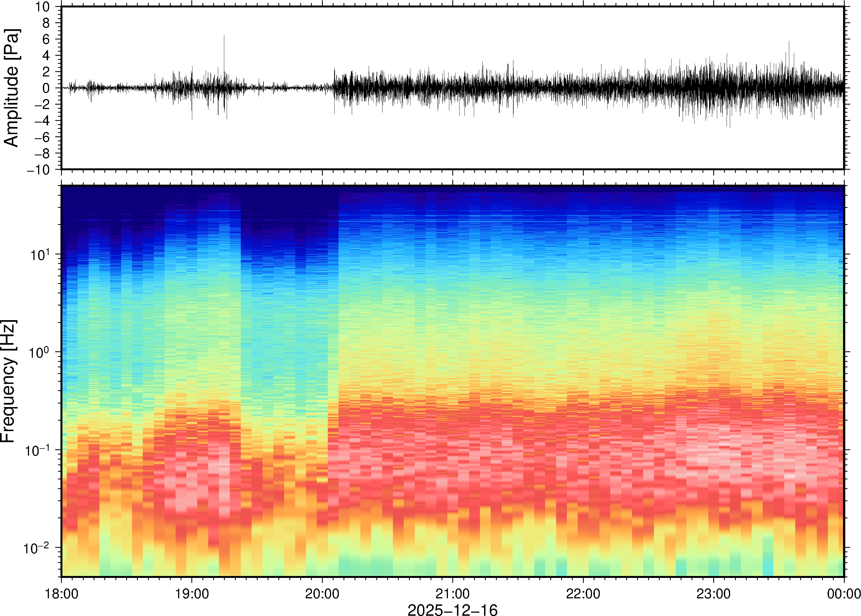
Task: Click the 10⁻² frequency tick label
Action: click(36, 548)
